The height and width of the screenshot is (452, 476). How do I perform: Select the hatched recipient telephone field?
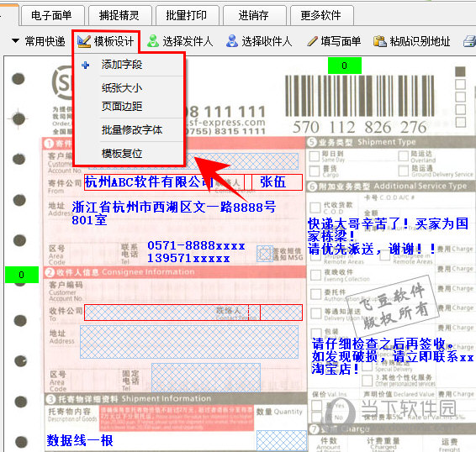(206, 378)
